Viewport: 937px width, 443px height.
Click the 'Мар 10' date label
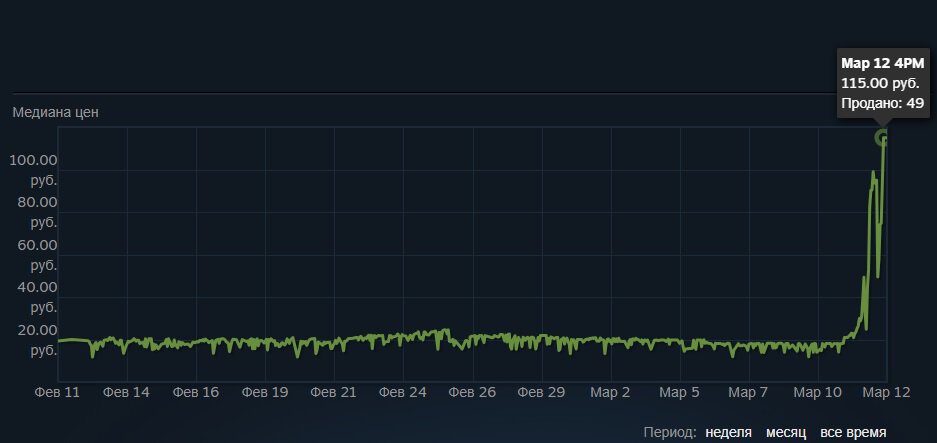click(x=817, y=392)
